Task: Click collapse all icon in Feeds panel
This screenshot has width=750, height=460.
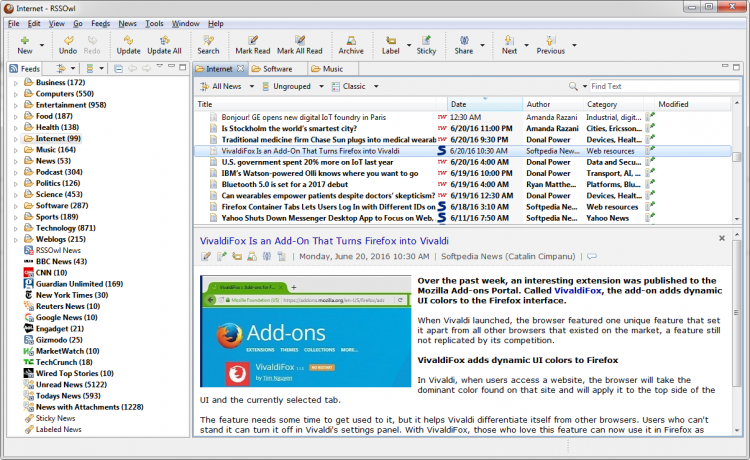Action: coord(118,69)
